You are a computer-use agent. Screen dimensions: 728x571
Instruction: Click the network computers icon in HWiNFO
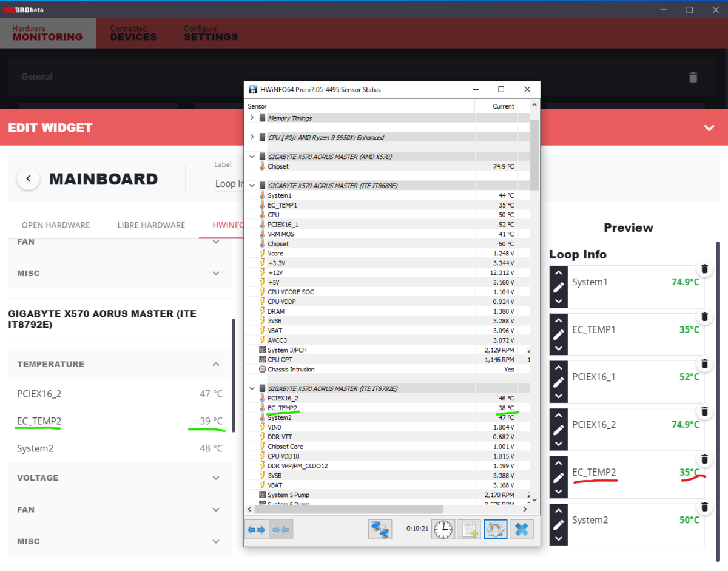[380, 530]
